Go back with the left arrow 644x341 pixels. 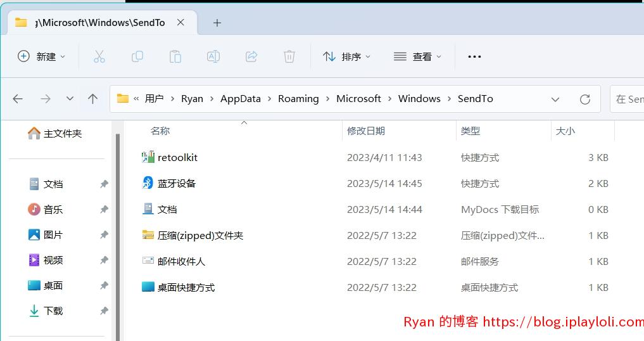tap(18, 99)
